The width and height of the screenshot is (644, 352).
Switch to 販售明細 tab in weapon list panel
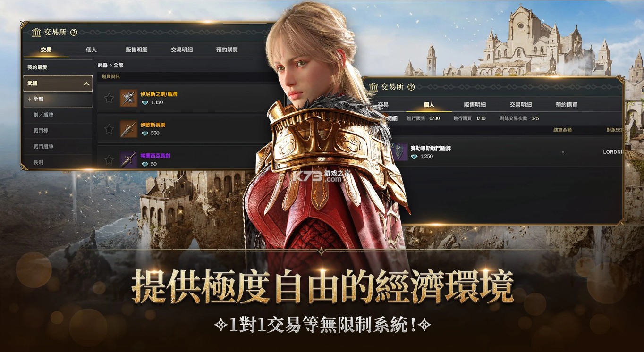tap(136, 50)
